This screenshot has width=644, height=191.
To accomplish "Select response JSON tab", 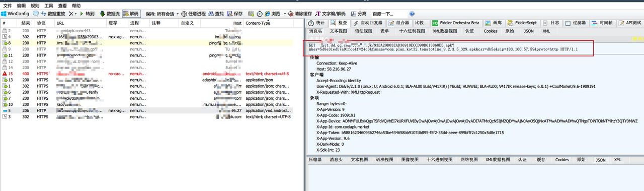I will coord(600,160).
